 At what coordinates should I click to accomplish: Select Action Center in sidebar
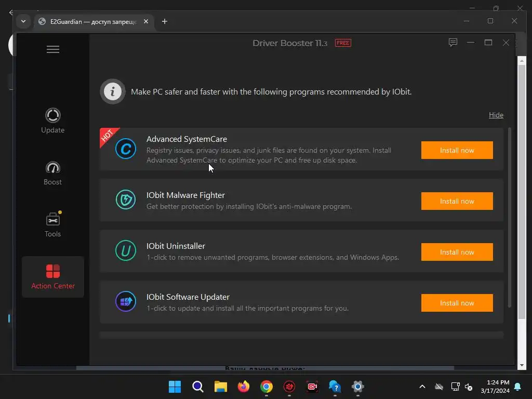53,277
